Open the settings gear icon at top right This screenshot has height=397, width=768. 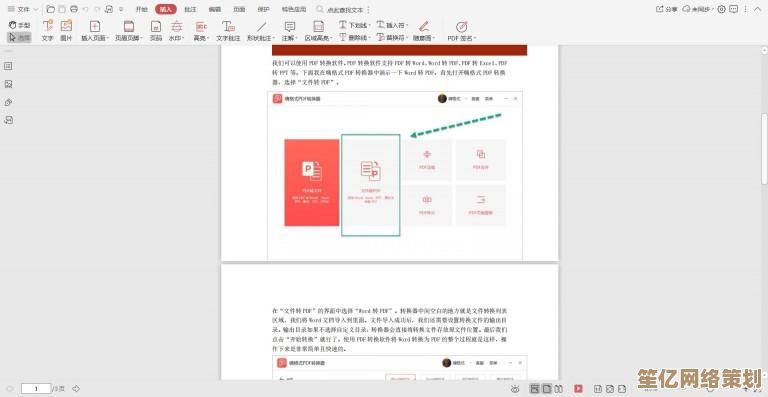[x=721, y=9]
